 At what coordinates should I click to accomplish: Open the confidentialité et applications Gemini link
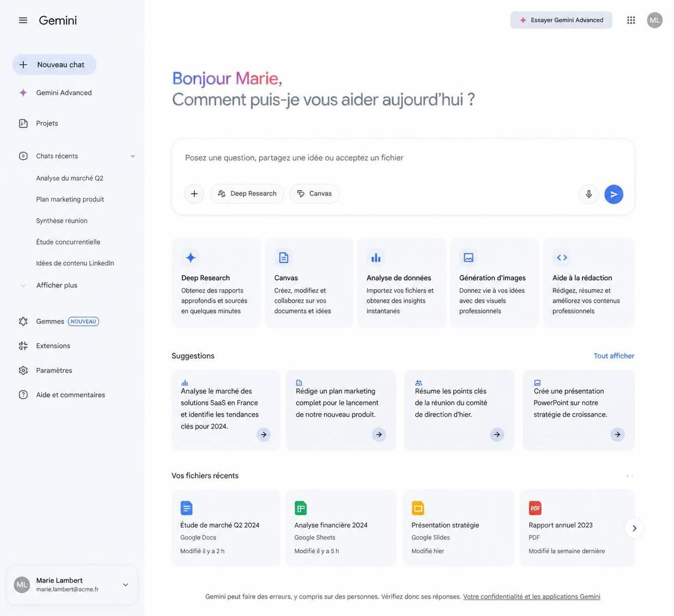[532, 596]
